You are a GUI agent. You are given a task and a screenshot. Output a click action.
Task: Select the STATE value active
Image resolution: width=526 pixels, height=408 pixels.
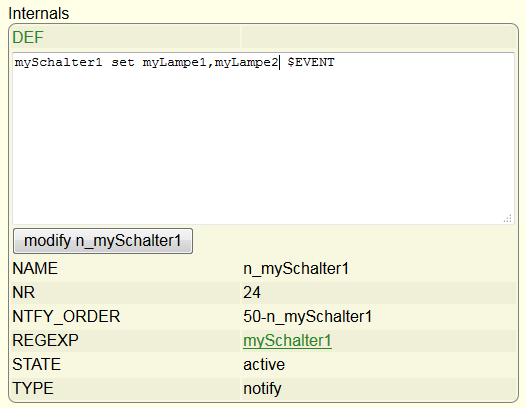pyautogui.click(x=264, y=365)
